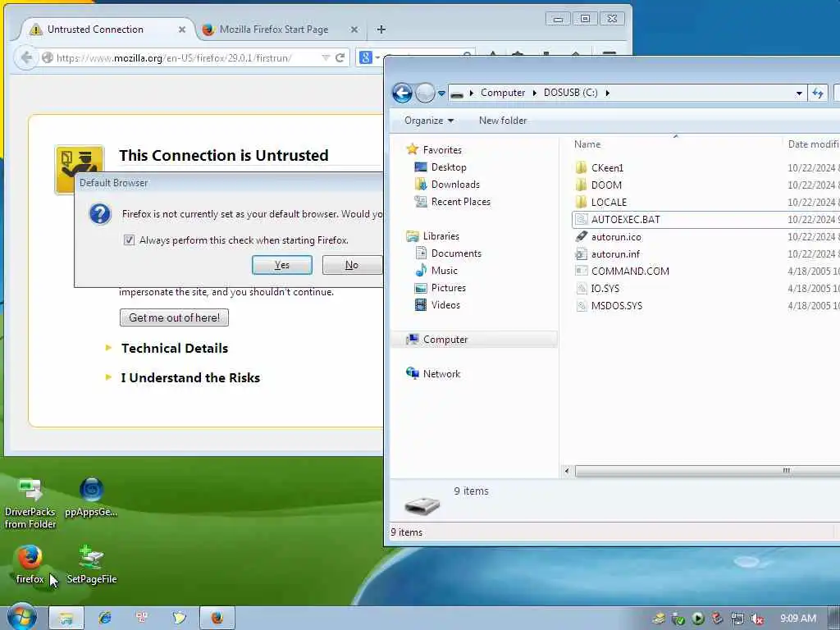Toggle Always perform this check checkbox
The image size is (840, 630).
coord(129,240)
